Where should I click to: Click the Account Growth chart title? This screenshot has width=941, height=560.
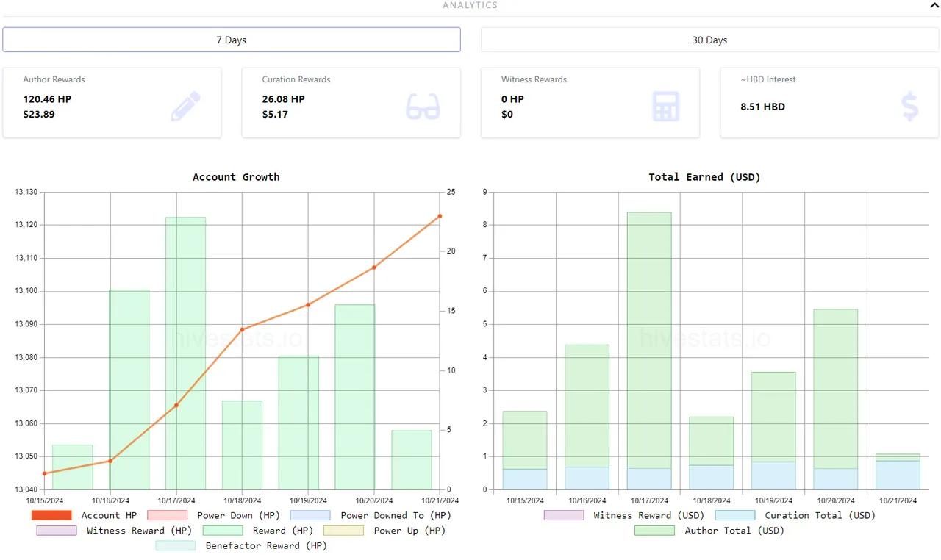click(x=236, y=177)
